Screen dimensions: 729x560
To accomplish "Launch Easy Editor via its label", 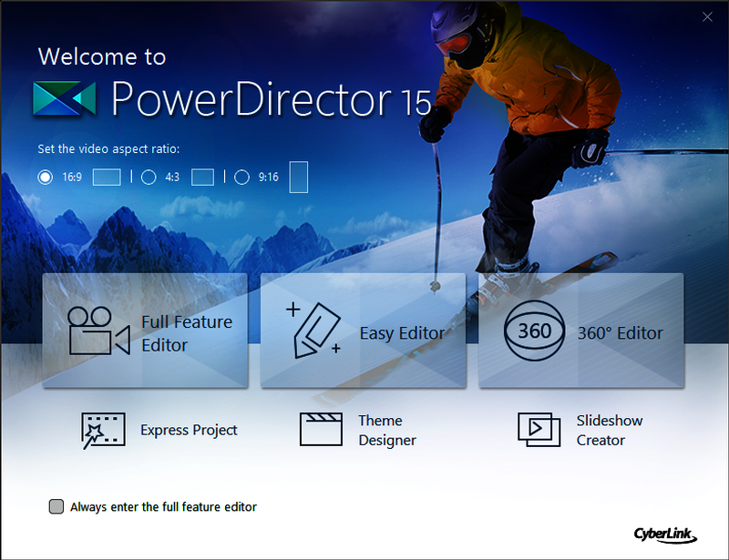I will tap(402, 333).
